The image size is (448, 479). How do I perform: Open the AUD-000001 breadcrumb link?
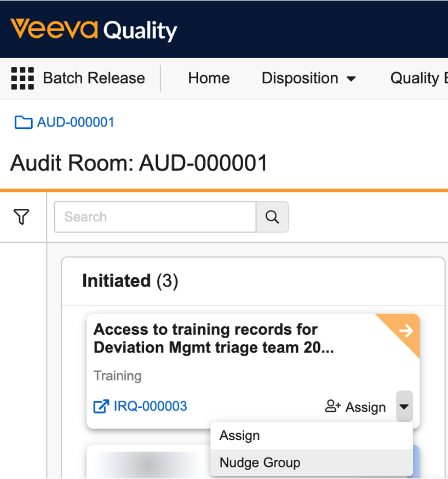76,122
